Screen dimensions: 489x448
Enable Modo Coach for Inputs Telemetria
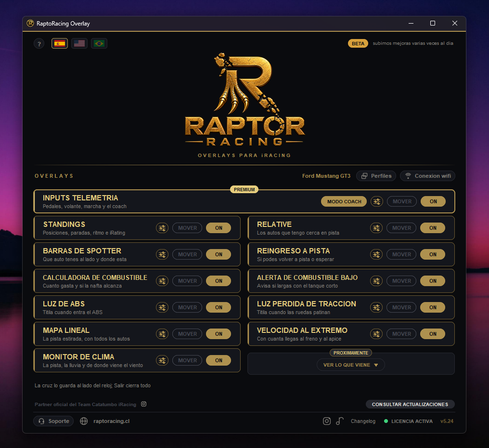point(344,202)
